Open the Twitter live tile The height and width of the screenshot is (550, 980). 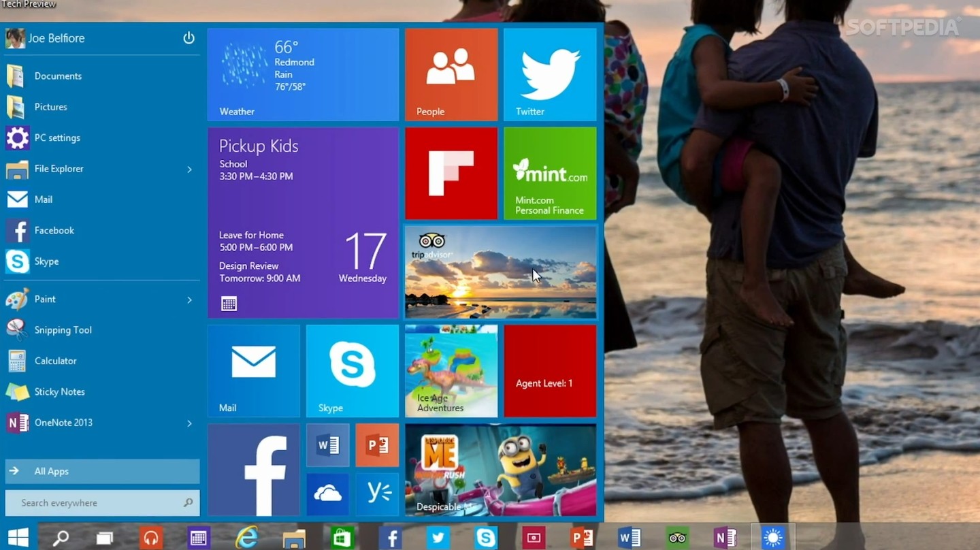[550, 75]
